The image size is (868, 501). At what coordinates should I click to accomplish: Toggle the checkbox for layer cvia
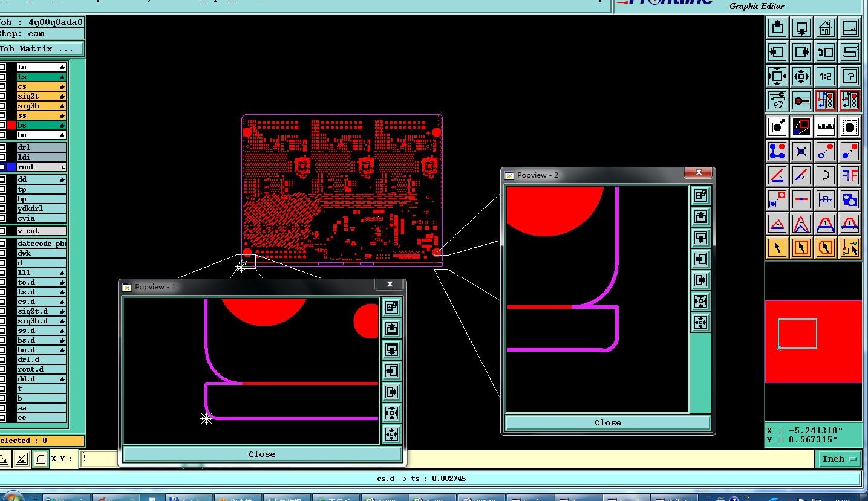(3, 218)
